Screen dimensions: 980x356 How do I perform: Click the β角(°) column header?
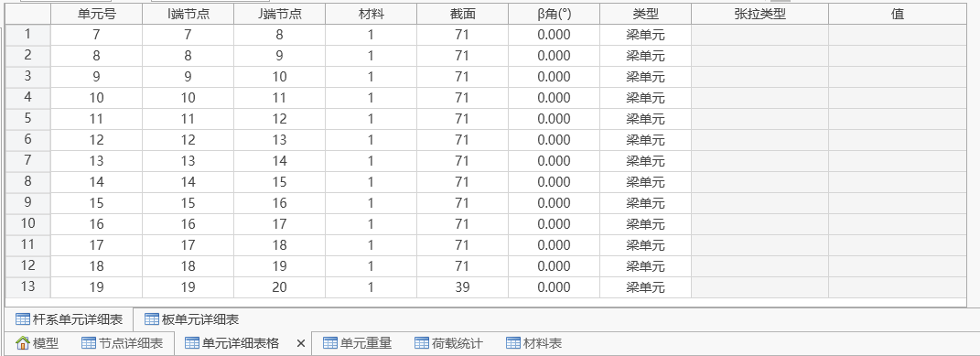point(554,15)
